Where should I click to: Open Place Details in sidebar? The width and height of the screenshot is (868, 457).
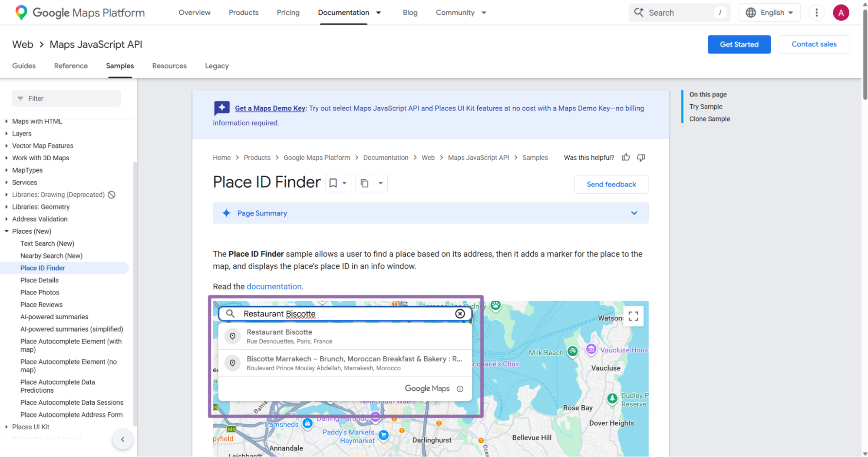(40, 280)
